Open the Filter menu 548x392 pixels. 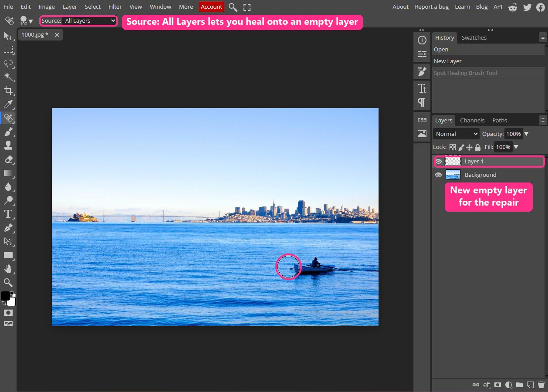coord(115,7)
